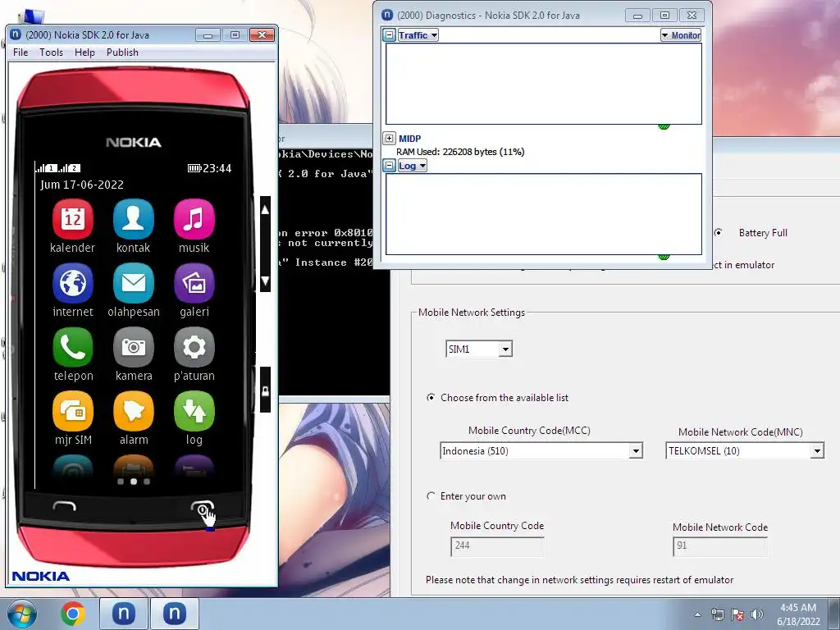This screenshot has height=630, width=840.
Task: Open p'aturan settings gear icon
Action: 194,347
